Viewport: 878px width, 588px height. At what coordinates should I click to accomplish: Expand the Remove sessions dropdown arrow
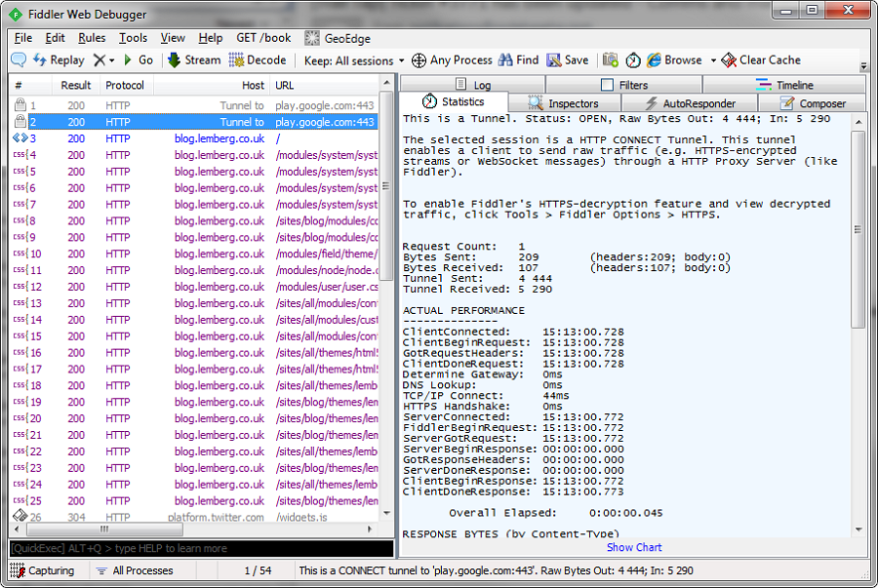(x=112, y=60)
